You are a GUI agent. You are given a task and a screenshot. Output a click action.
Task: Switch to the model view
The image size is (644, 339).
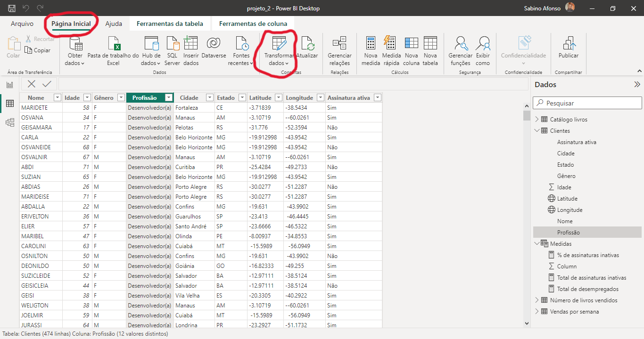click(x=9, y=122)
